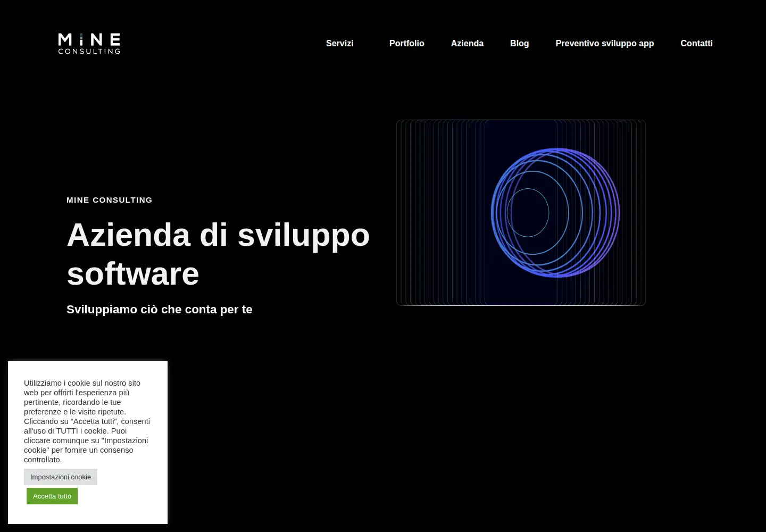766x532 pixels.
Task: Click the cookie notice paragraph text
Action: pyautogui.click(x=87, y=421)
